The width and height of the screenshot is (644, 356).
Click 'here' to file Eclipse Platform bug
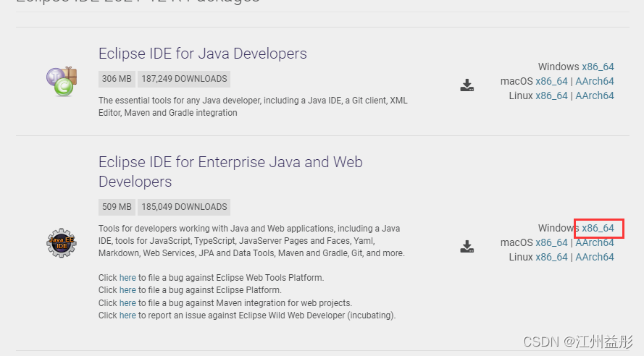pyautogui.click(x=127, y=290)
